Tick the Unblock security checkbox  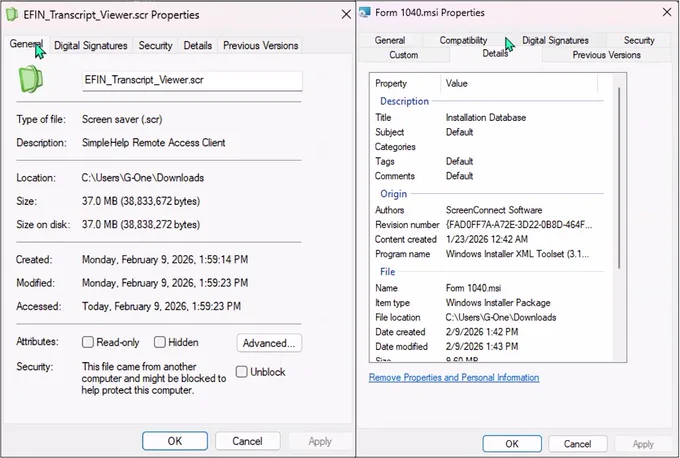tap(242, 372)
